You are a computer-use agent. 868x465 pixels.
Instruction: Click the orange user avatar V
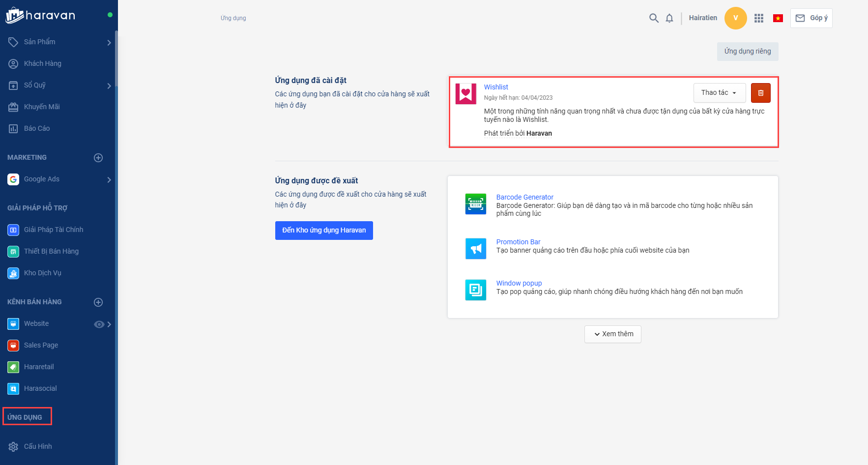(x=735, y=18)
